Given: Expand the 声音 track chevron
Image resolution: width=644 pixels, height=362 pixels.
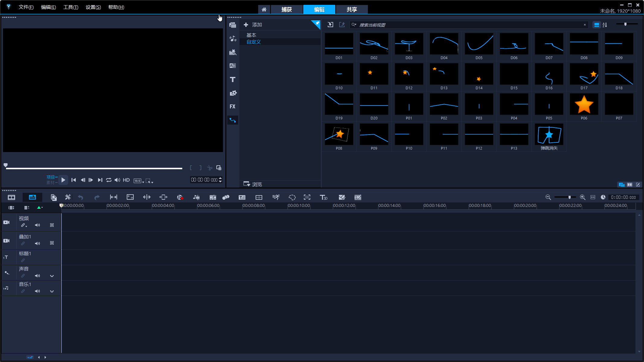Looking at the screenshot, I should coord(52,276).
